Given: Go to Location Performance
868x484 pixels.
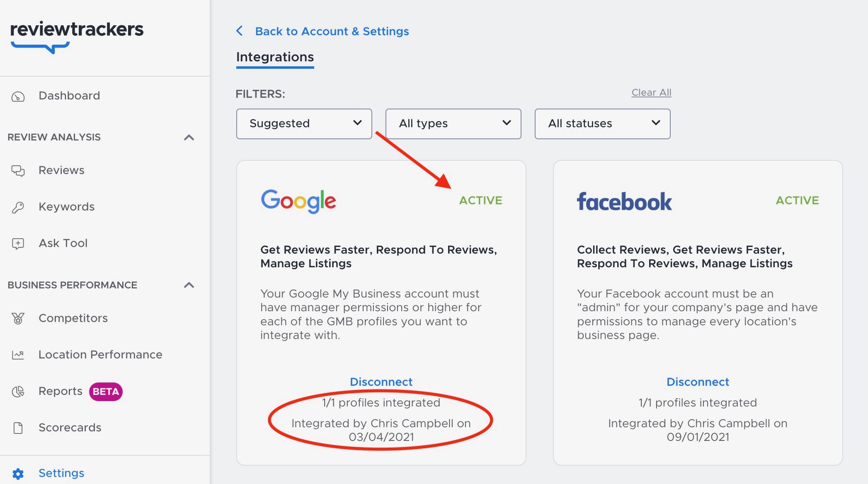Looking at the screenshot, I should (x=100, y=354).
